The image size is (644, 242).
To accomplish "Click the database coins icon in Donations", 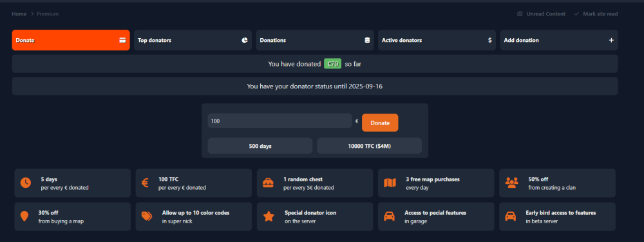I will point(367,40).
